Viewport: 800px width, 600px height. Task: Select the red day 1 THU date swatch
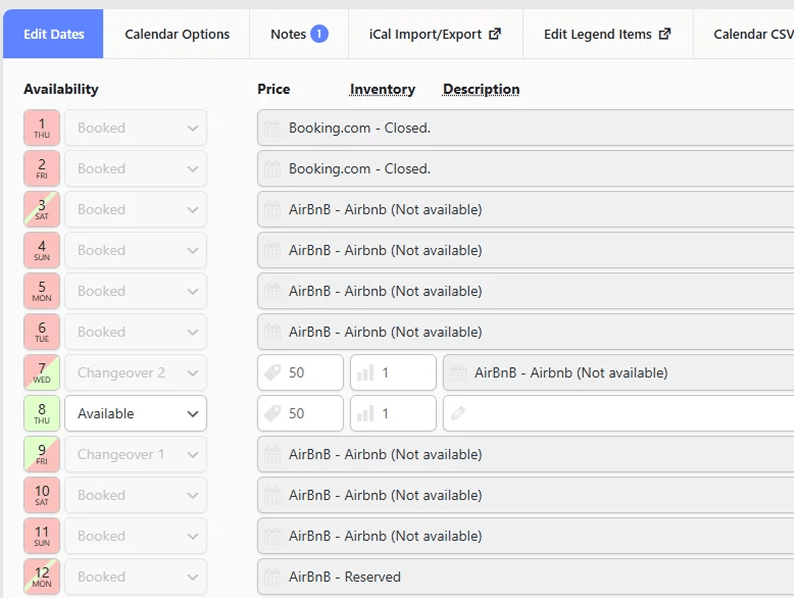[42, 128]
